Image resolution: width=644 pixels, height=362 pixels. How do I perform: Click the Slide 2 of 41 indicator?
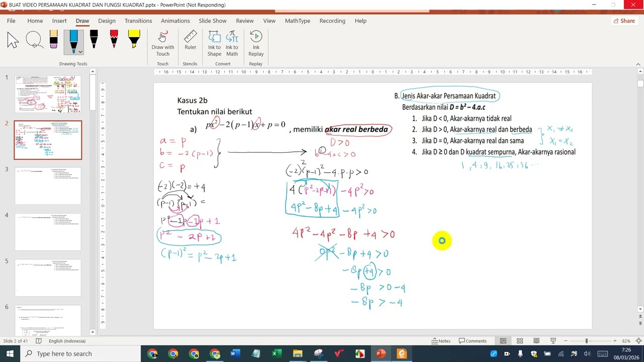click(x=16, y=341)
